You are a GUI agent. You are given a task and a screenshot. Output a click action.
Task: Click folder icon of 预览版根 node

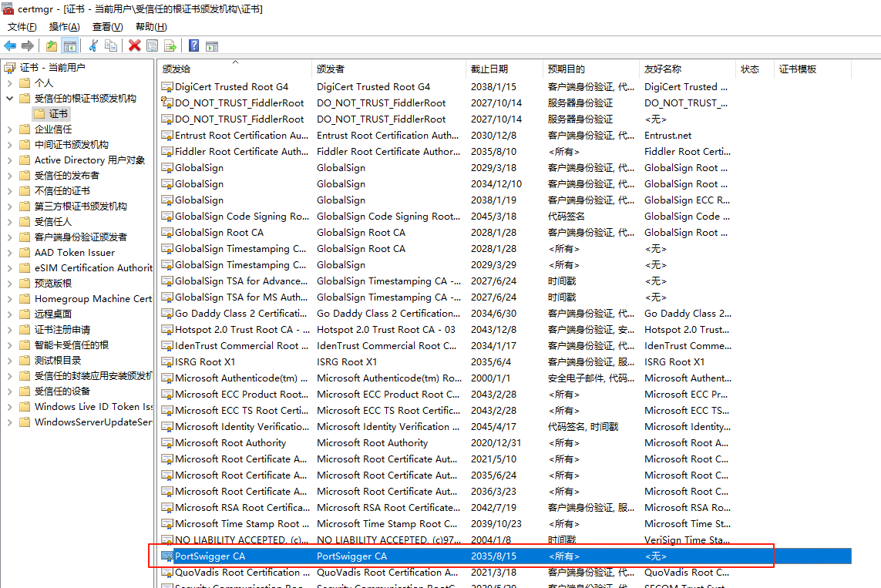click(x=24, y=283)
